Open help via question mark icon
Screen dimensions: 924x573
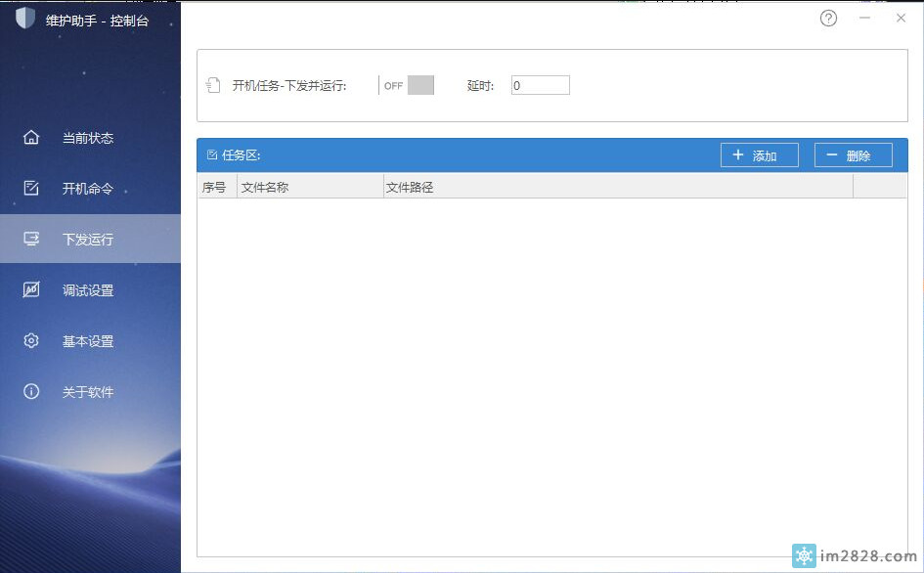[x=828, y=19]
